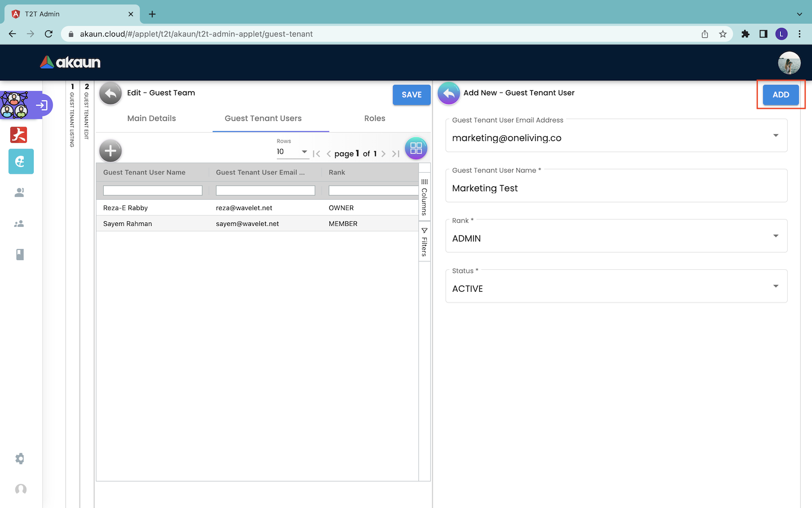The width and height of the screenshot is (812, 508).
Task: Click back arrow beside Edit - Guest Team
Action: (111, 94)
